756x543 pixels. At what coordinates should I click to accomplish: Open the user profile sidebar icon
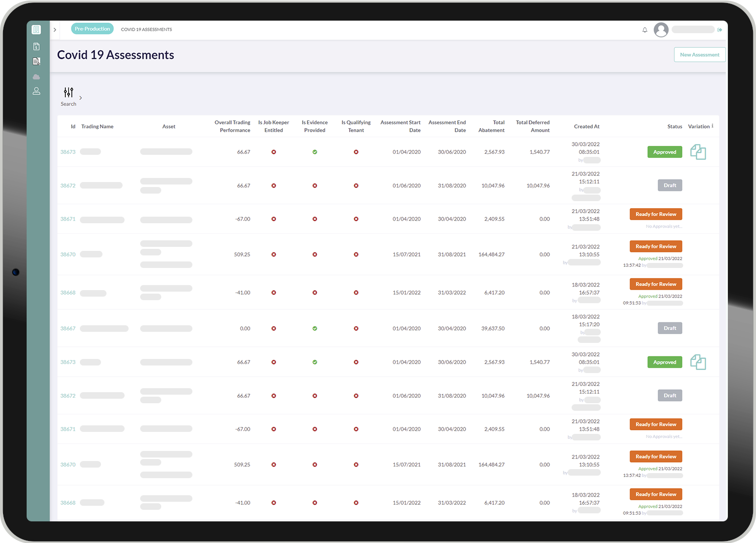coord(36,91)
